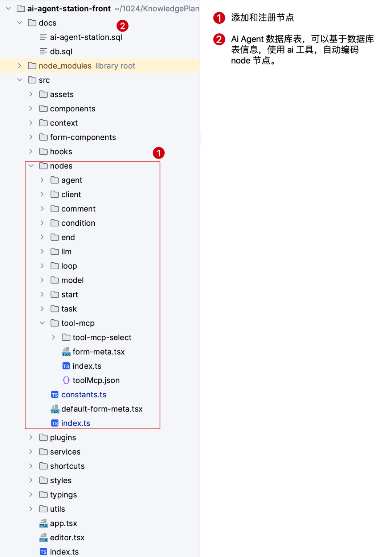This screenshot has width=392, height=557.
Task: Expand the tool-mcp-select folder
Action: point(53,337)
